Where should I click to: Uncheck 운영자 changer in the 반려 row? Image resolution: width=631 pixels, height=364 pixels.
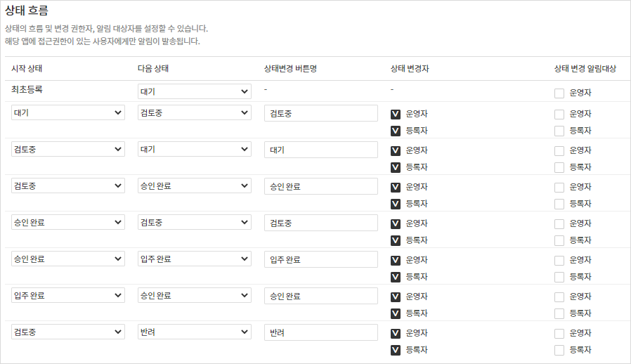pos(396,333)
